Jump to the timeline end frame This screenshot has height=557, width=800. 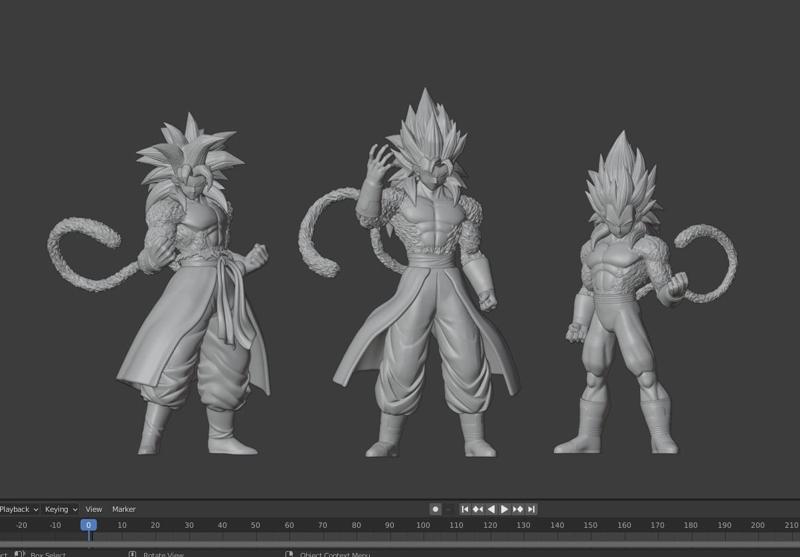(x=531, y=509)
